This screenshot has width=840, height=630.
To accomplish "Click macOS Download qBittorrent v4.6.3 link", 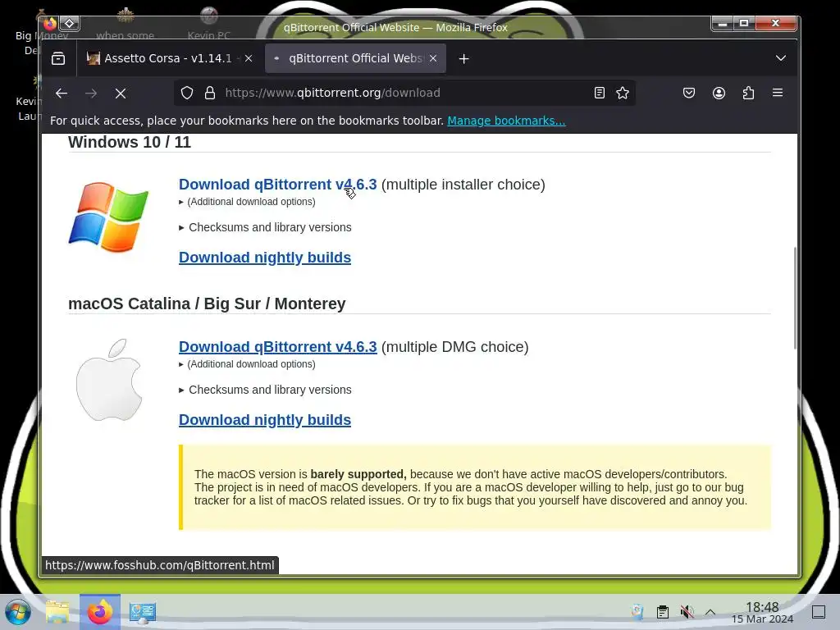I will [277, 347].
